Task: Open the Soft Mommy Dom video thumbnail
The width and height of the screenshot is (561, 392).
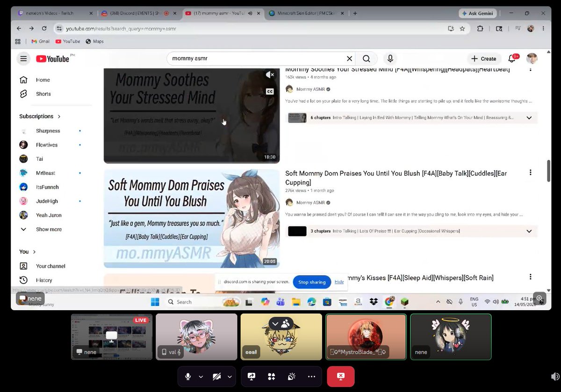Action: coord(192,218)
